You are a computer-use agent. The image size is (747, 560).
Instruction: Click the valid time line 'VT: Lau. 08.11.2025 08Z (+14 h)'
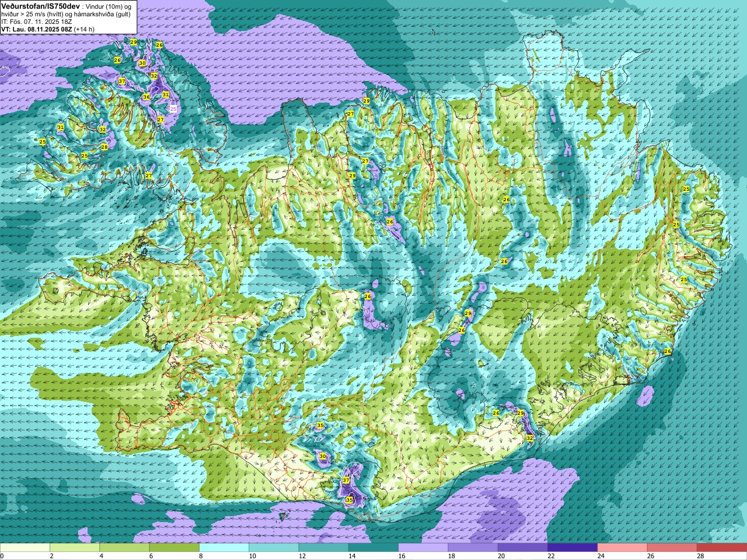click(48, 29)
